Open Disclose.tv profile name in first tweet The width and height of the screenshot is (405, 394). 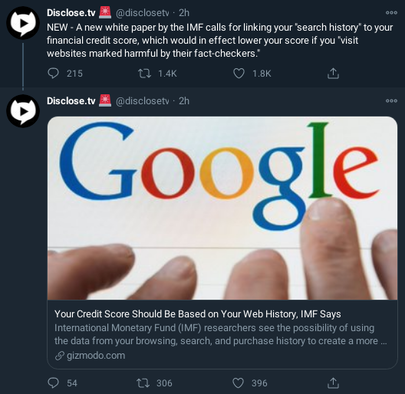[x=71, y=13]
